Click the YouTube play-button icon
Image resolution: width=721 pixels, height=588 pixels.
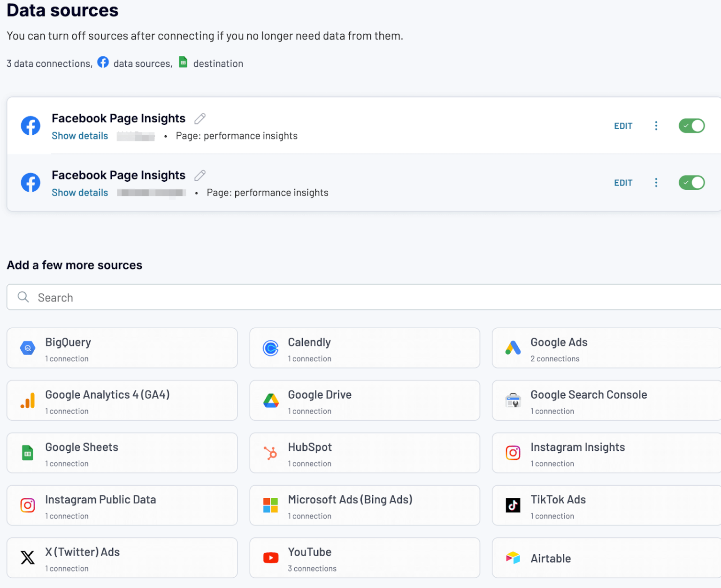coord(271,557)
